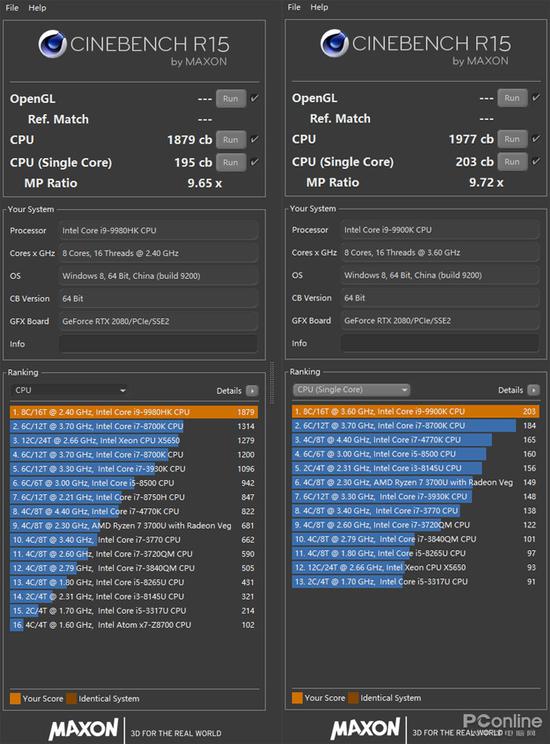550x744 pixels.
Task: Click the OS field in left window
Action: pyautogui.click(x=158, y=276)
